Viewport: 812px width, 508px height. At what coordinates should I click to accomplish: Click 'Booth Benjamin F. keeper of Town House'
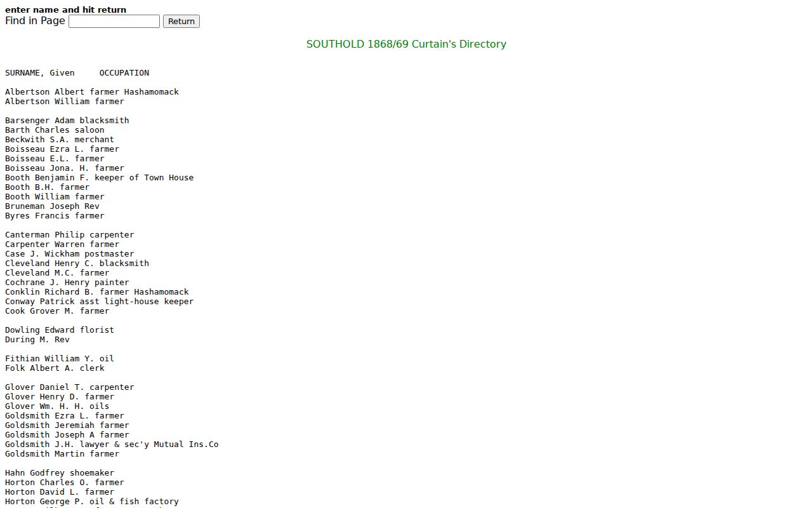(100, 178)
